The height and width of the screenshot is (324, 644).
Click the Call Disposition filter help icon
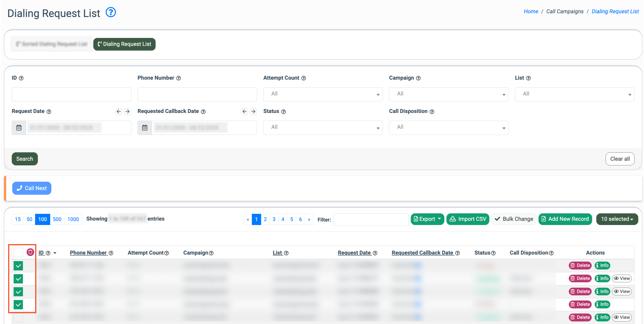[432, 112]
